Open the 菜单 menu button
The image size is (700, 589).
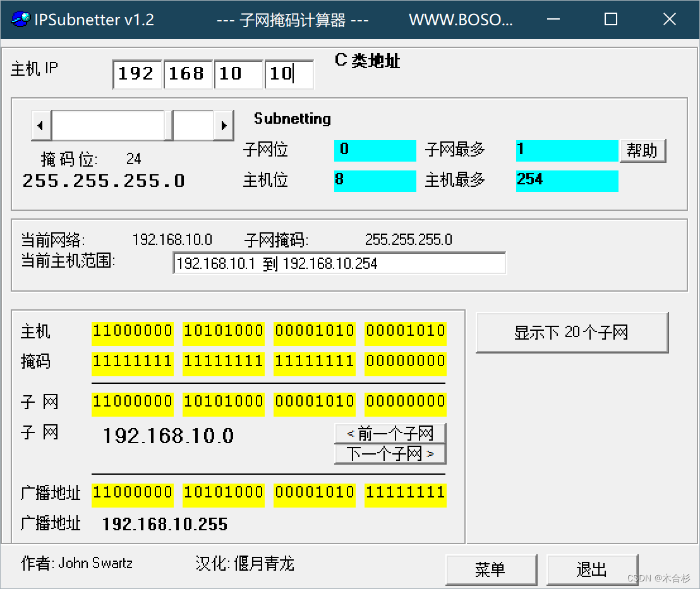click(x=491, y=569)
